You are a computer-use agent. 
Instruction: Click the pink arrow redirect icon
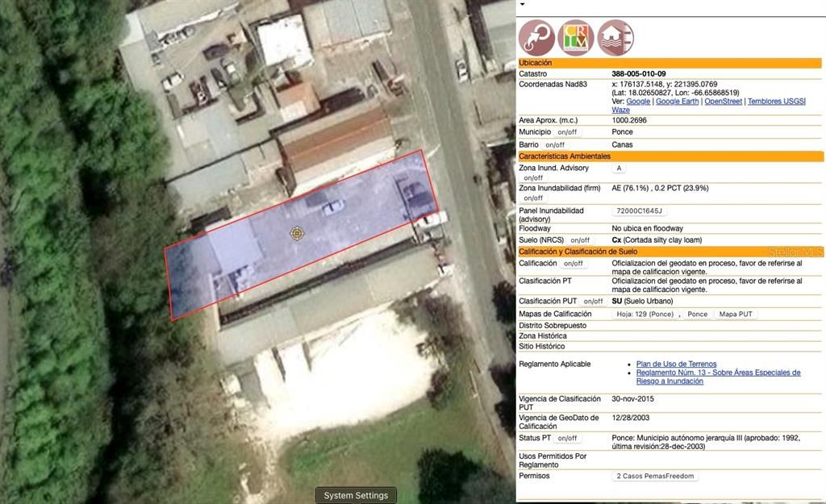tap(536, 38)
